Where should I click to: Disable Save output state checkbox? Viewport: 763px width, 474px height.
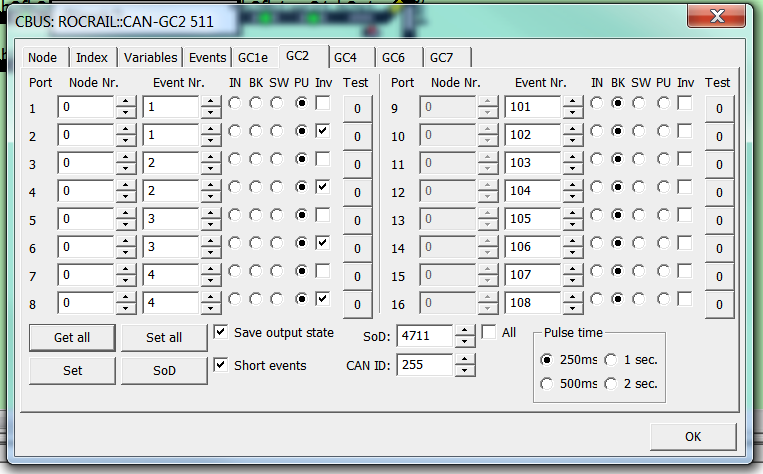tap(222, 333)
